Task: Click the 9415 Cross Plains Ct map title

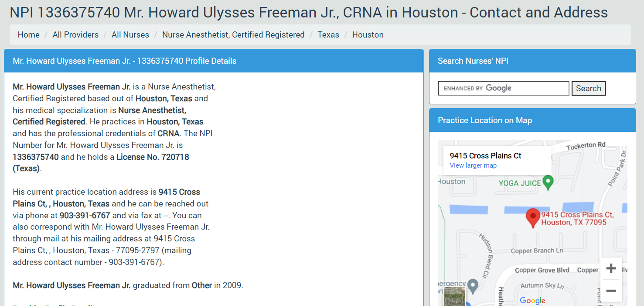Action: pos(485,156)
